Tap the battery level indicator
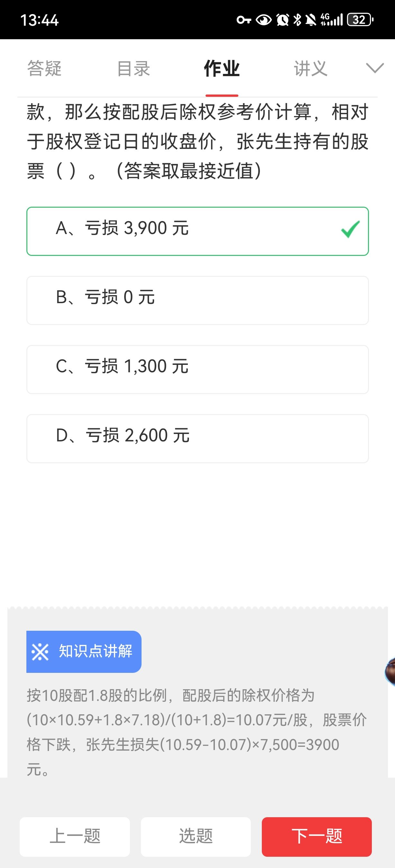 360,20
